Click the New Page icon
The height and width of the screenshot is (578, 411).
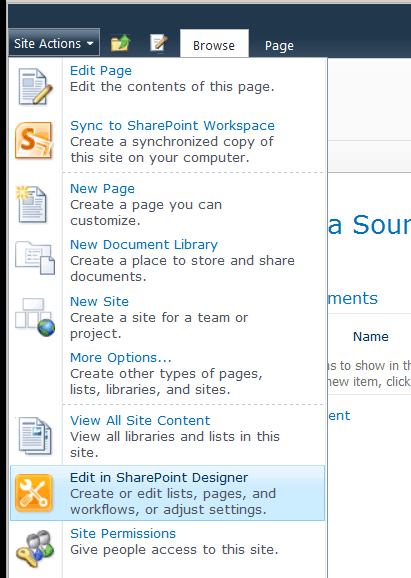click(x=32, y=204)
